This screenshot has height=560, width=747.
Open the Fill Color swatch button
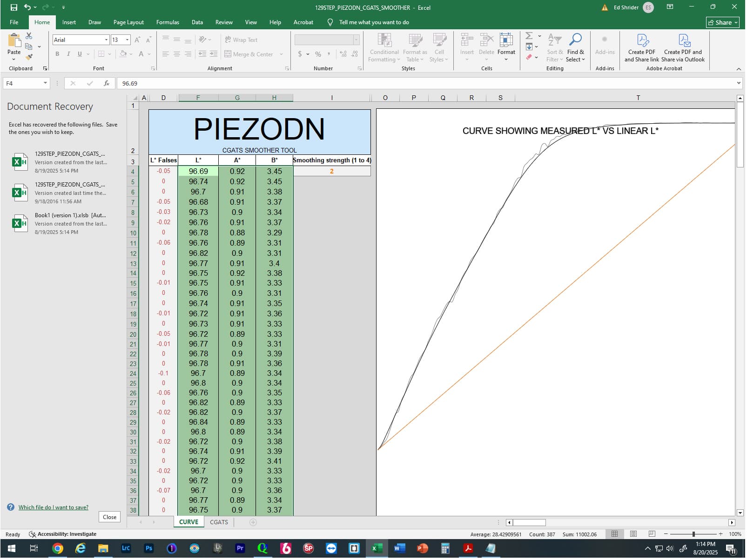[x=123, y=54]
